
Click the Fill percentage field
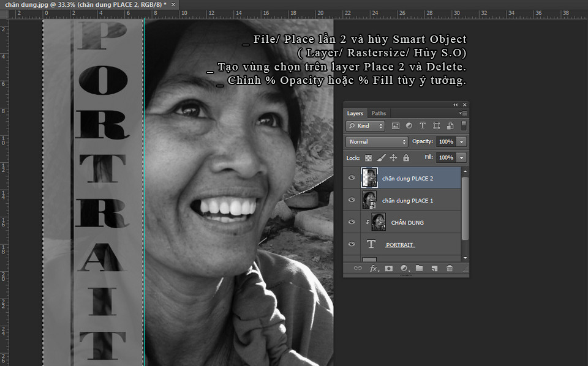coord(447,158)
